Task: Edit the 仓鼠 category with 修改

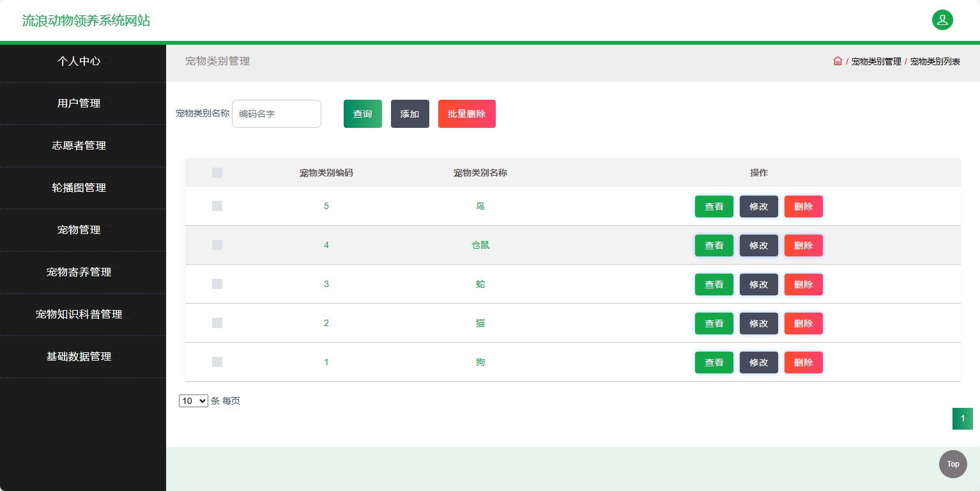Action: pyautogui.click(x=759, y=245)
